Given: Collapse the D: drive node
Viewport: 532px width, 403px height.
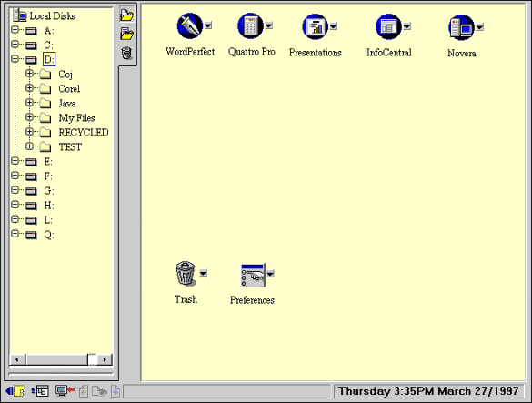Looking at the screenshot, I should click(15, 59).
